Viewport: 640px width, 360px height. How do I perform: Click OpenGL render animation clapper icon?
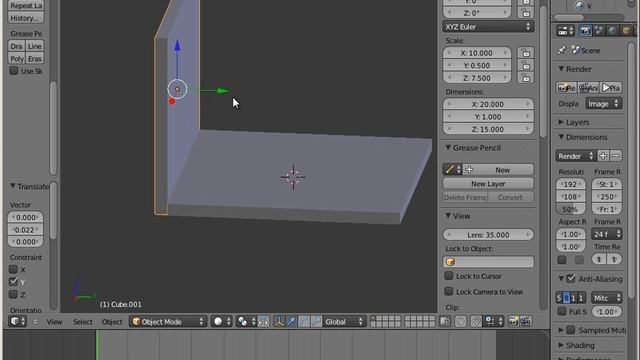526,322
